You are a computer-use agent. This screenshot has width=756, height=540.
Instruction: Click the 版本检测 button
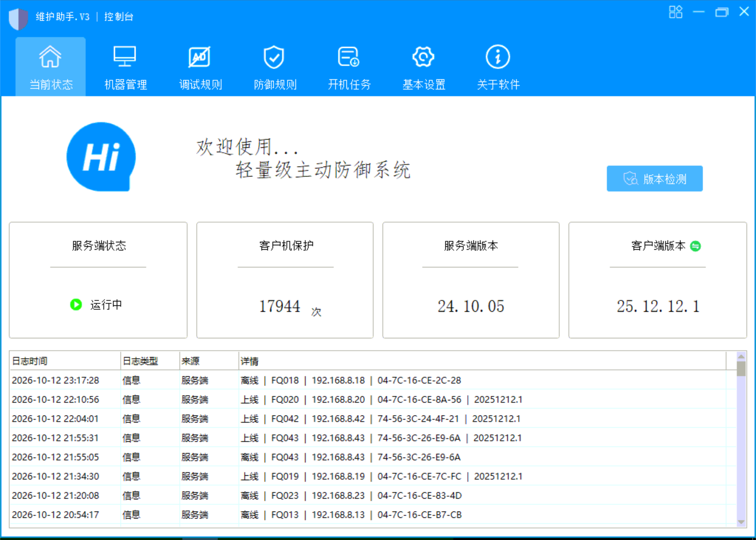tap(654, 178)
